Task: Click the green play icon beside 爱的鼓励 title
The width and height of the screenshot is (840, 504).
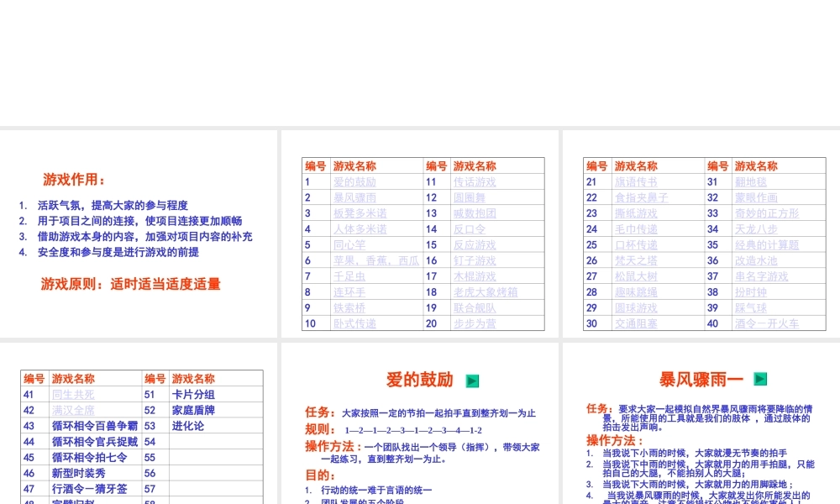Action: [x=472, y=381]
